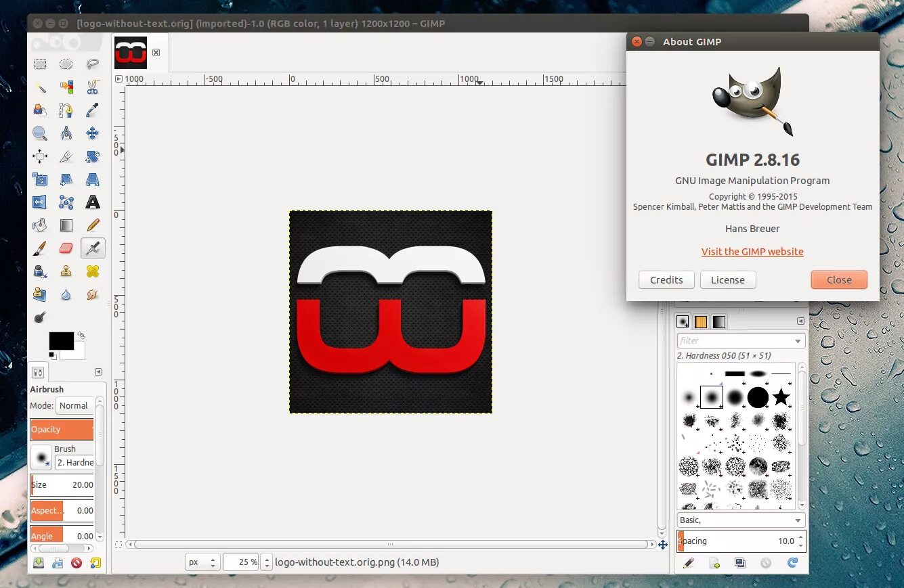Open the Mode Normal dropdown
This screenshot has width=904, height=588.
click(x=74, y=405)
